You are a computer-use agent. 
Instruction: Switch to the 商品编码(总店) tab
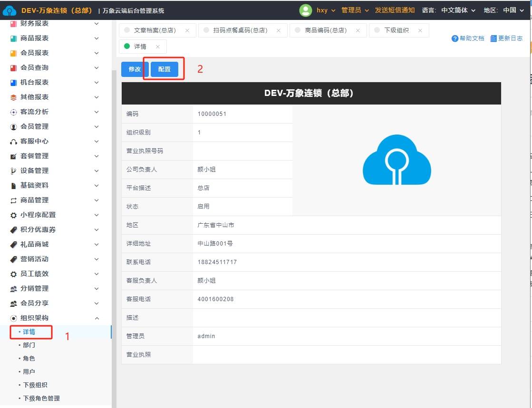(325, 30)
